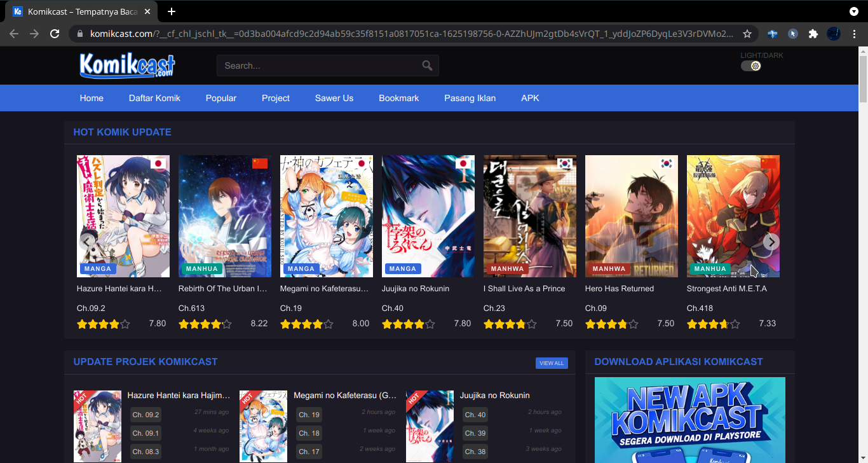Open the Chrome three-dot menu
The width and height of the screenshot is (868, 463).
click(855, 34)
